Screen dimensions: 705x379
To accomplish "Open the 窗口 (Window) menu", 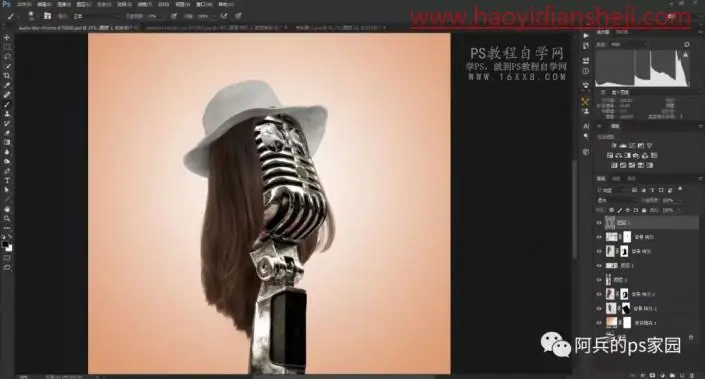I will pyautogui.click(x=204, y=4).
